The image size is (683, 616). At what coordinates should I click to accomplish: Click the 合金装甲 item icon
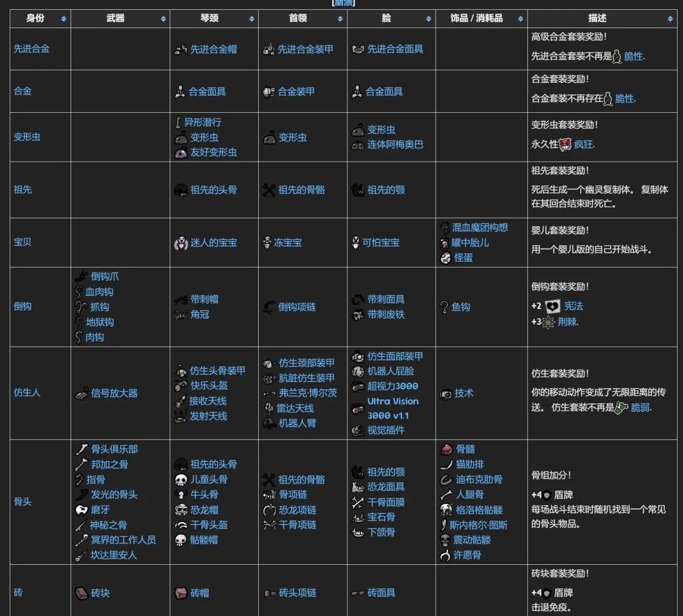click(268, 91)
